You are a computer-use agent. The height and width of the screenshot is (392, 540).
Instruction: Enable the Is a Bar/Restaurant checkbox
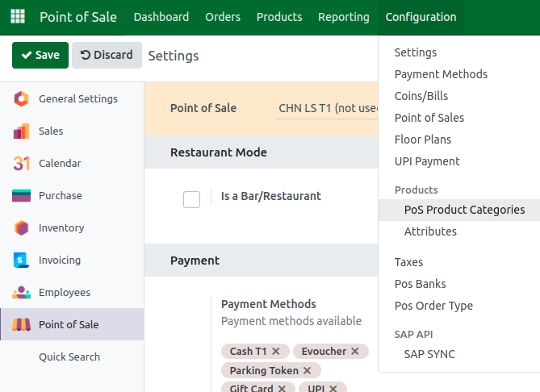click(191, 199)
